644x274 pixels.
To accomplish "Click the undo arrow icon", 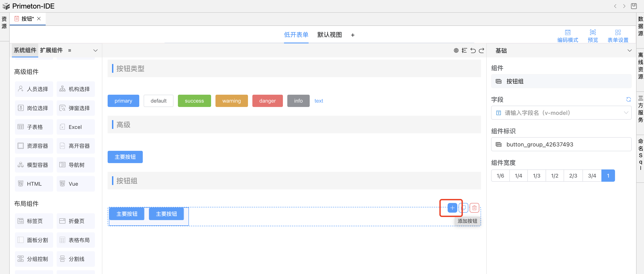I will coord(473,50).
